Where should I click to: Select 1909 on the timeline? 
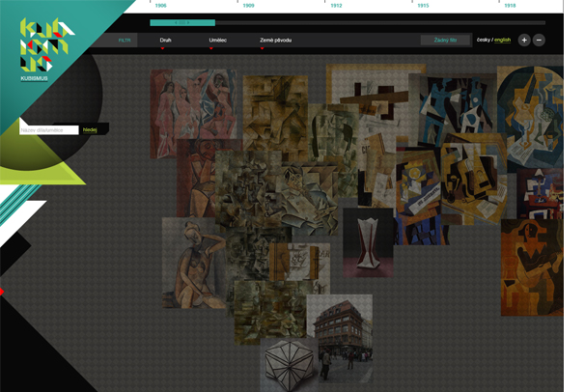tap(248, 5)
